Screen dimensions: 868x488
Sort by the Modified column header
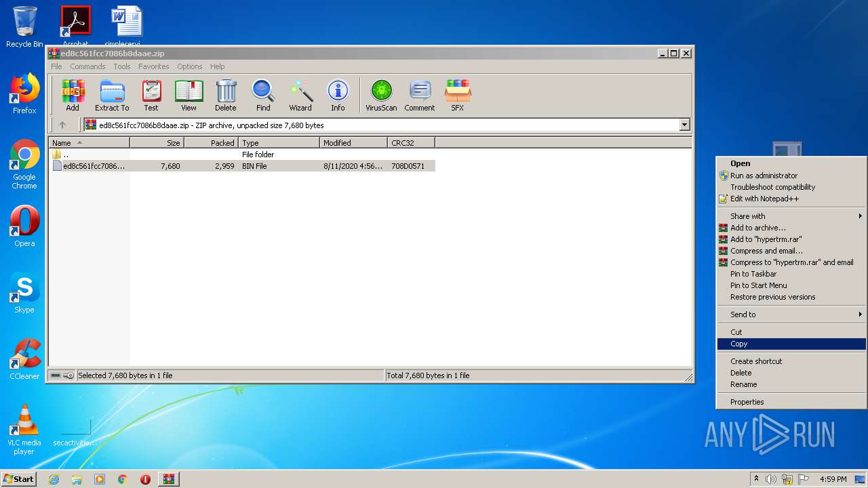pyautogui.click(x=354, y=143)
